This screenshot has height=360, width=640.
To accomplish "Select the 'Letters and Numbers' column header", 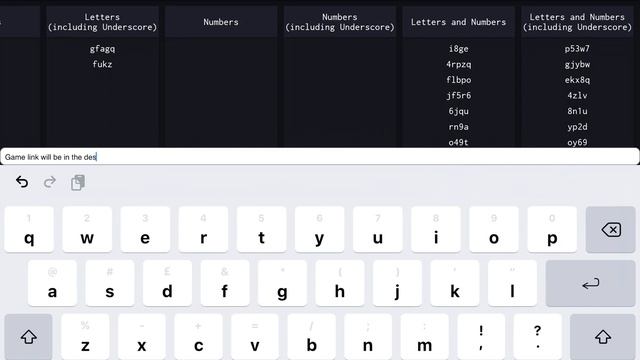I will pos(458,22).
